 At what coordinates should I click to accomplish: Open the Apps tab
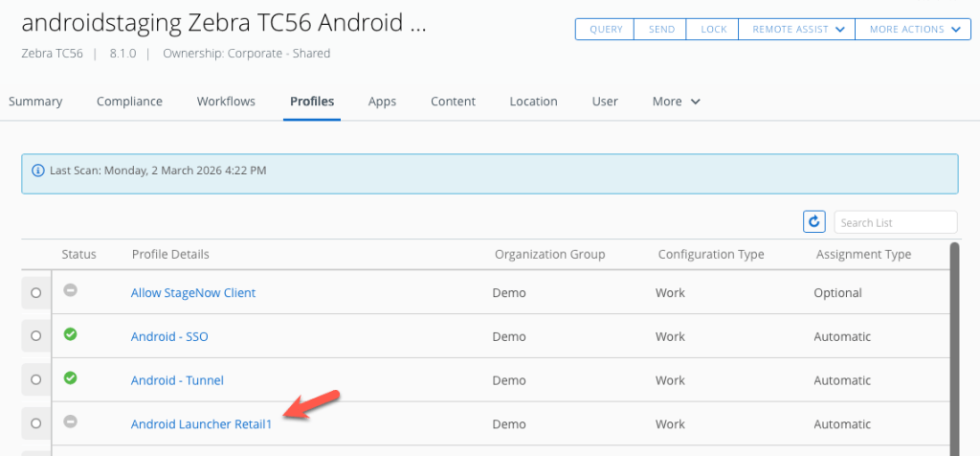tap(382, 102)
